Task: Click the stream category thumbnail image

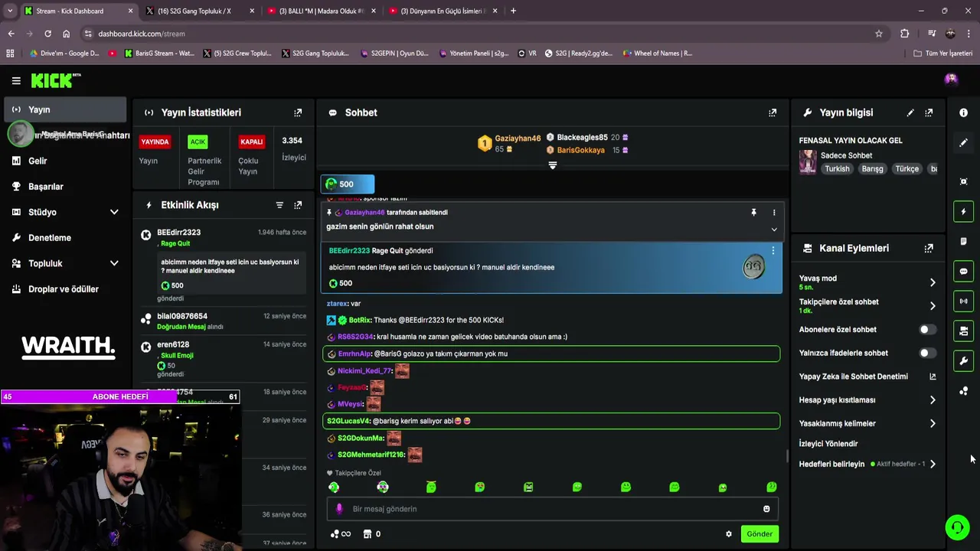Action: click(808, 161)
